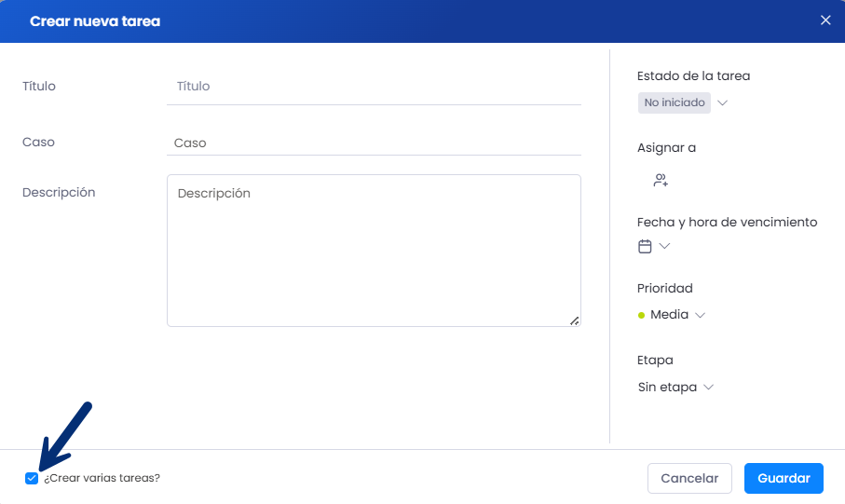Grab the Descripción textarea resize handle

[575, 320]
